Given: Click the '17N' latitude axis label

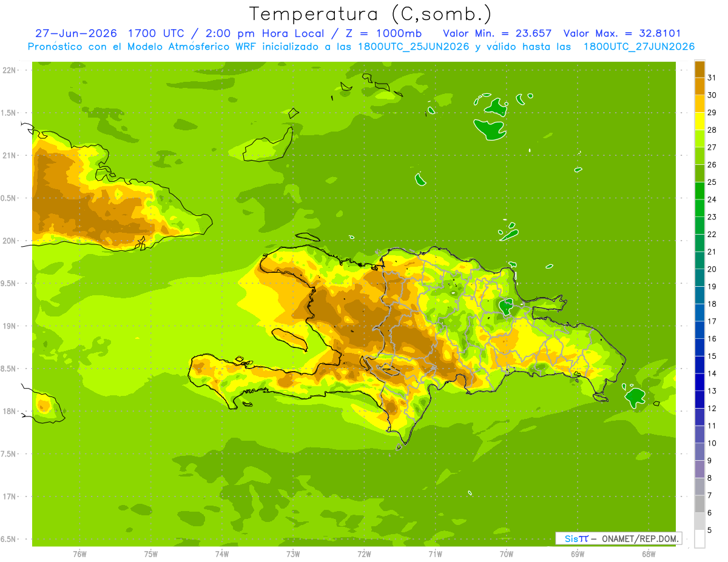Looking at the screenshot, I should point(8,497).
